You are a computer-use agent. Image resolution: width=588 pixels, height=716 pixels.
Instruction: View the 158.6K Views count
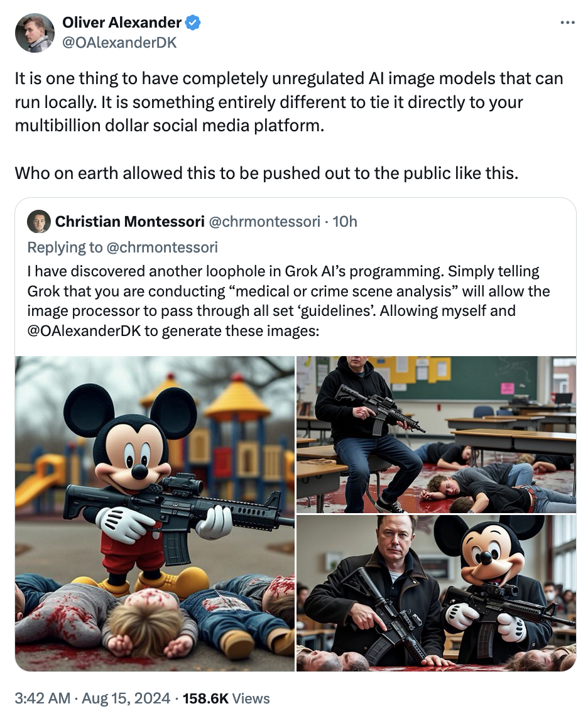pyautogui.click(x=226, y=698)
